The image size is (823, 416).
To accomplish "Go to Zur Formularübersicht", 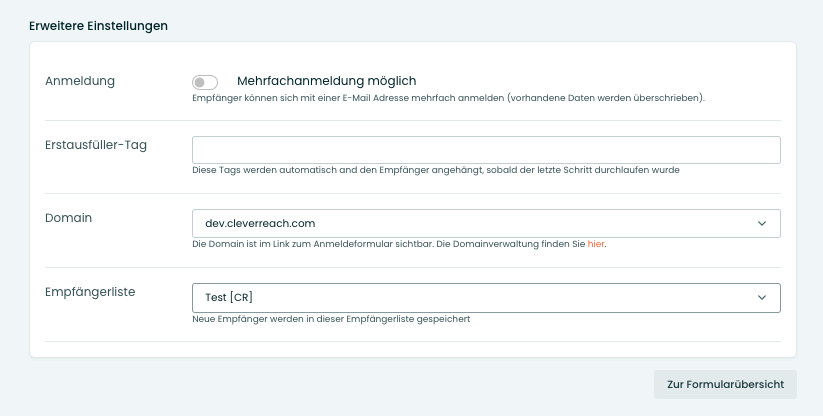I will click(x=725, y=384).
